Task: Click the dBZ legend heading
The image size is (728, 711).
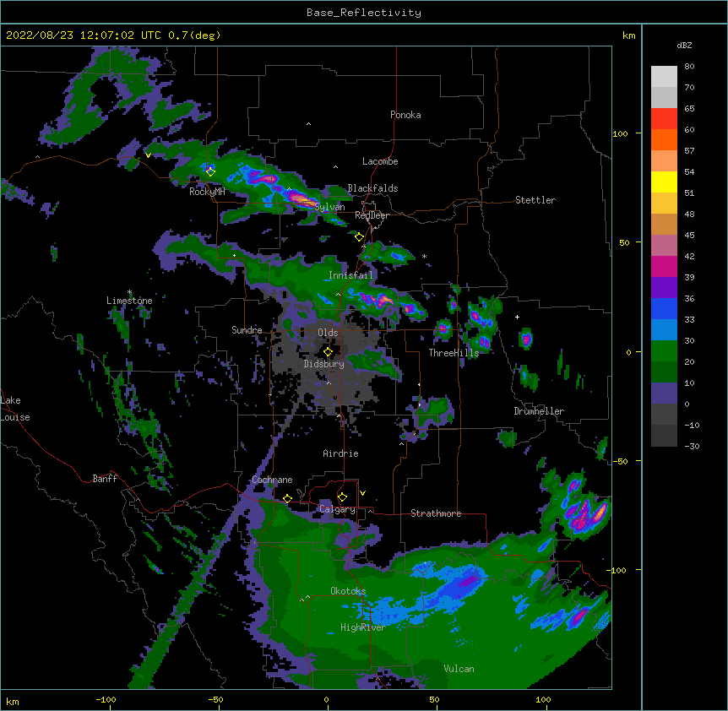Action: point(684,45)
